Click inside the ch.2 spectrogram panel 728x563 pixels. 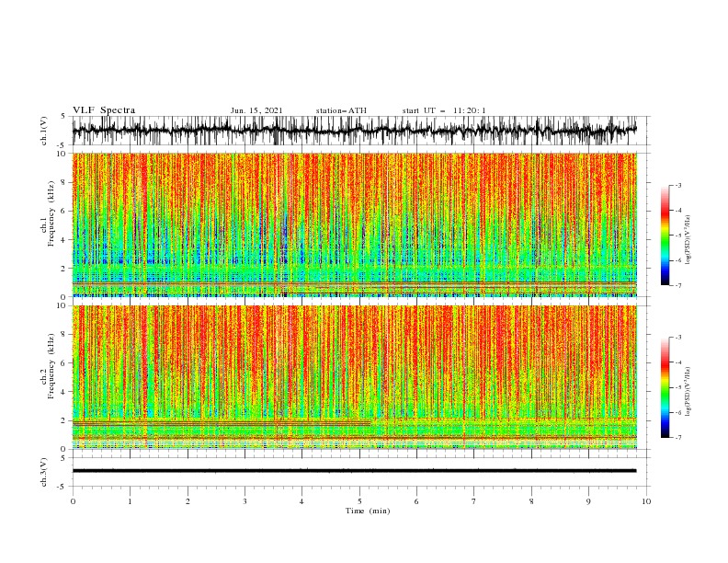(355, 377)
